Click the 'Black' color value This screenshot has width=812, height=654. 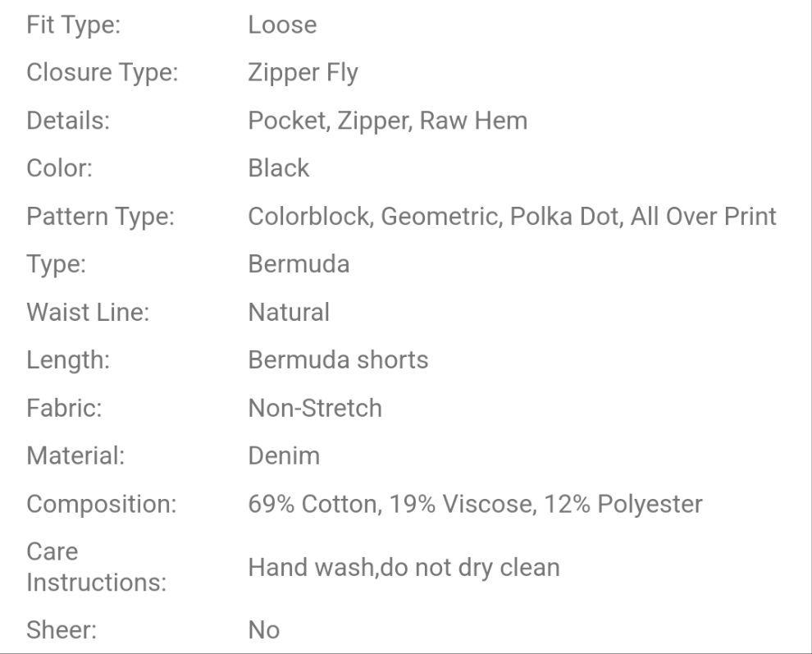[279, 168]
